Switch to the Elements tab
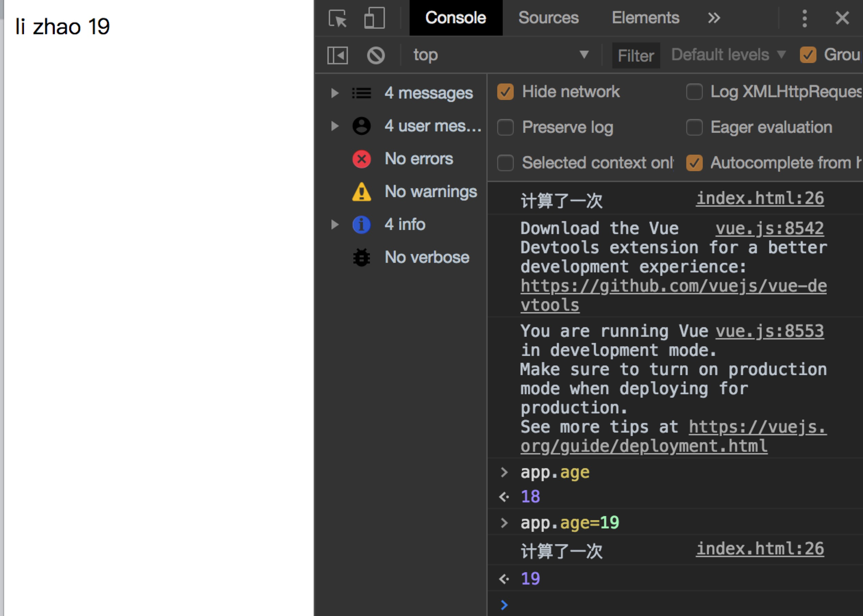Image resolution: width=863 pixels, height=616 pixels. tap(645, 18)
